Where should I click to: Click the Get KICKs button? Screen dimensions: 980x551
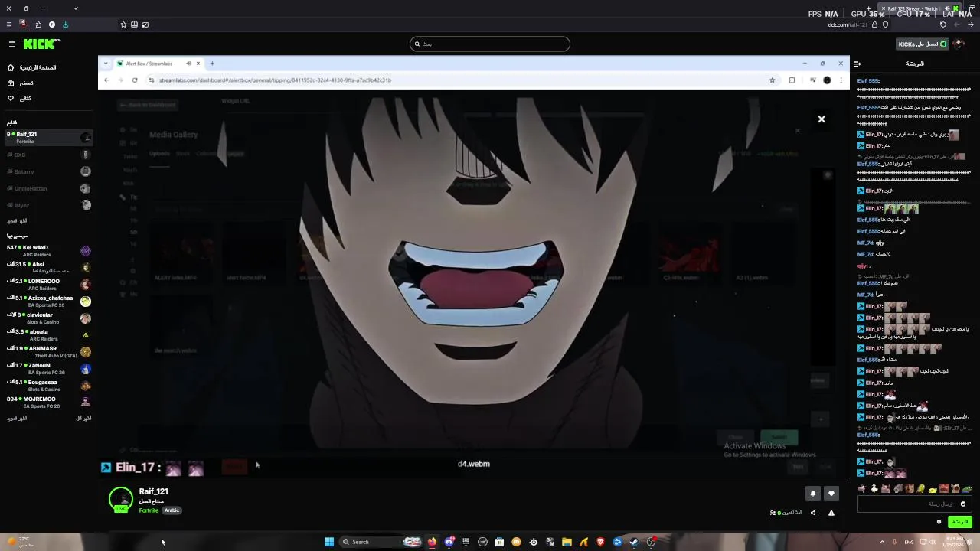[923, 44]
